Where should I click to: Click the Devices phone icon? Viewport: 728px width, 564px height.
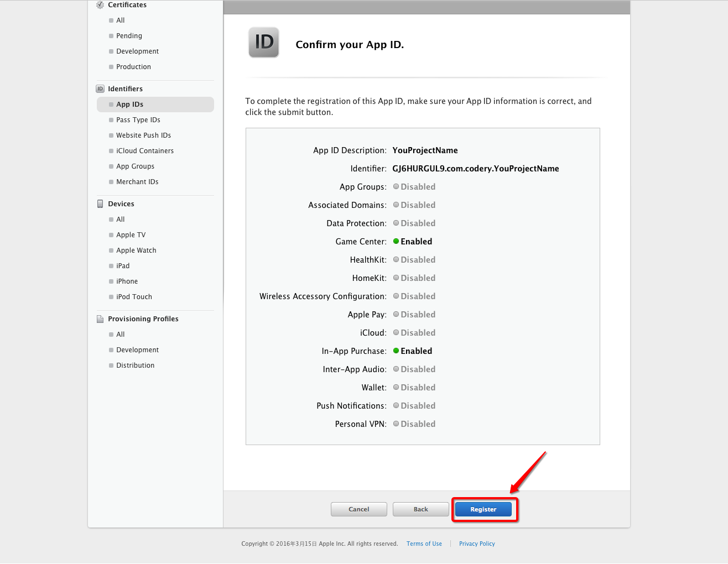(x=100, y=203)
